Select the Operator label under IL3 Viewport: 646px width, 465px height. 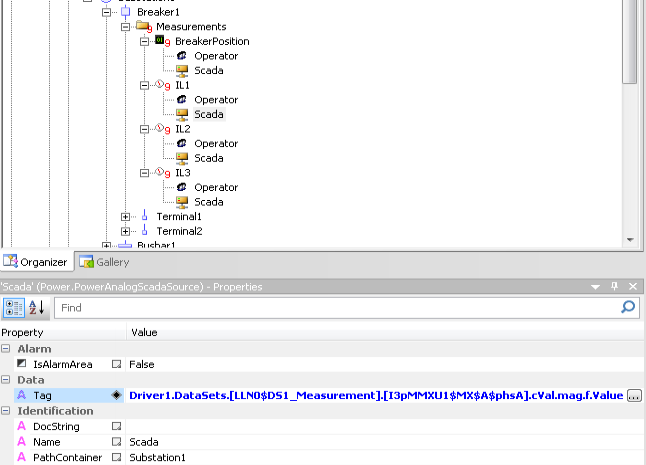pos(216,188)
